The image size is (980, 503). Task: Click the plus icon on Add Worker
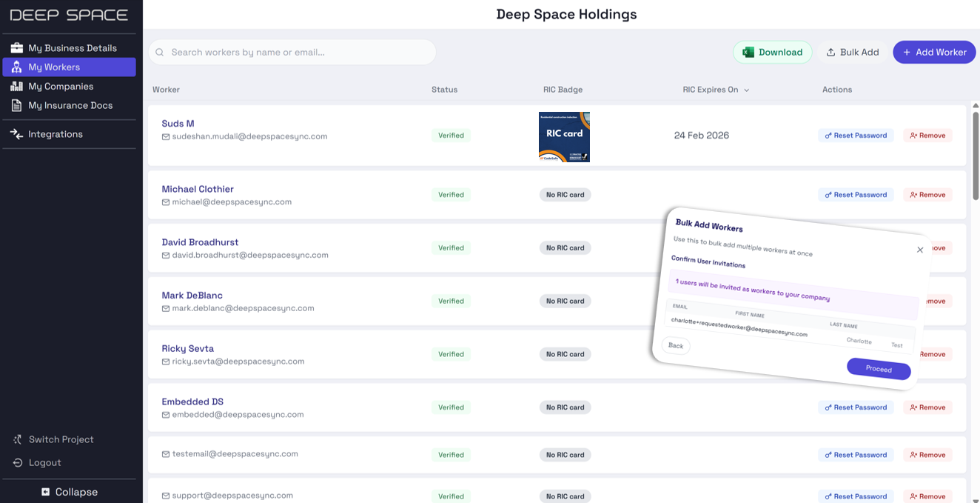[x=907, y=53]
